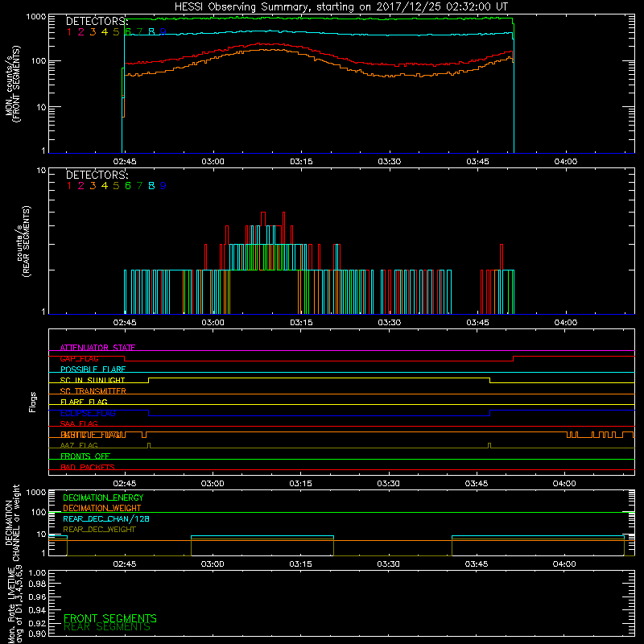This screenshot has width=644, height=644.
Task: Click 02:45 time label under Flags panel
Action: tap(125, 484)
